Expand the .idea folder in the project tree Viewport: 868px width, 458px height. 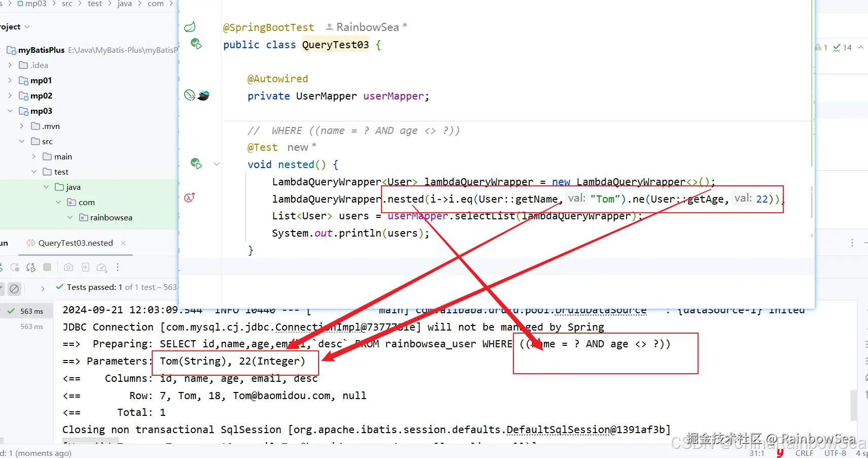pyautogui.click(x=10, y=65)
